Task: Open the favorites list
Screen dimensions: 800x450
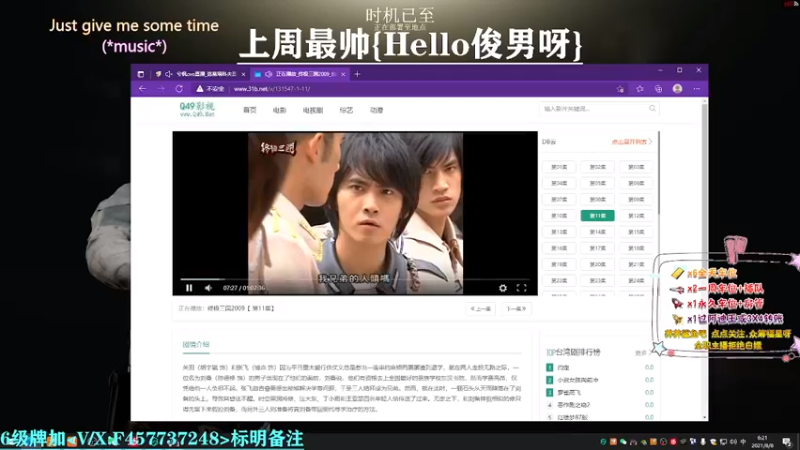Action: click(x=640, y=89)
